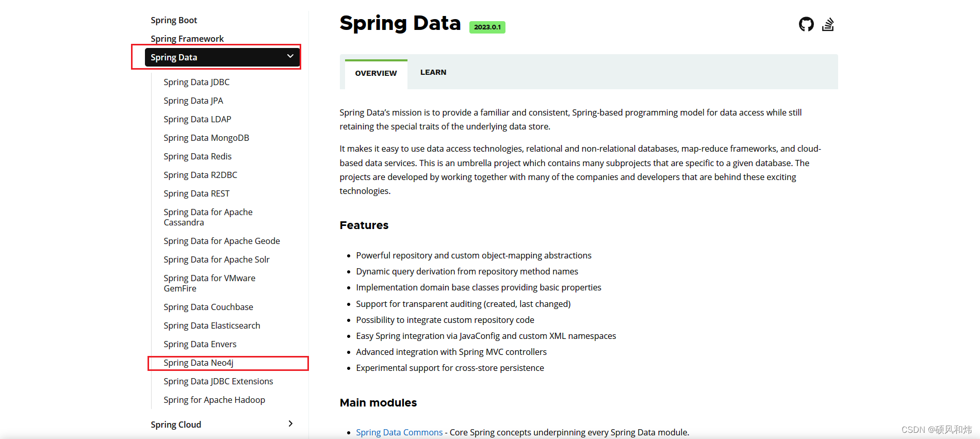
Task: Open Spring Data JPA subproject
Action: point(193,101)
